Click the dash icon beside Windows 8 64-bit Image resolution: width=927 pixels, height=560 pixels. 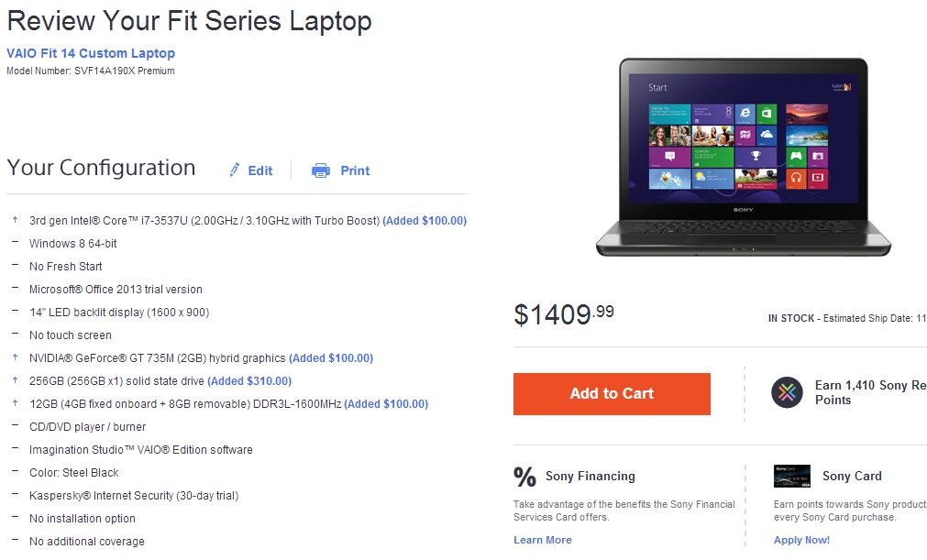tap(15, 243)
